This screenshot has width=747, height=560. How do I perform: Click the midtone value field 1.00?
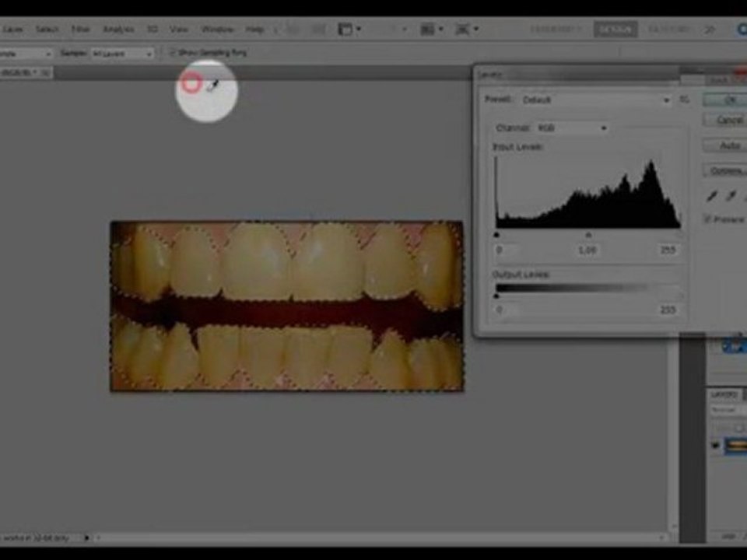point(587,250)
